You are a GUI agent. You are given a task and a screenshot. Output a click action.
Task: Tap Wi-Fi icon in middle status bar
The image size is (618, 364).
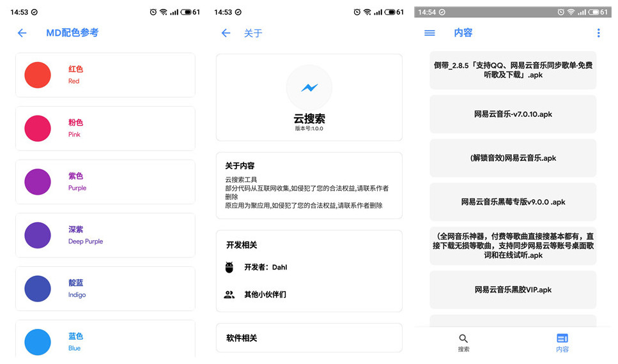coord(367,12)
